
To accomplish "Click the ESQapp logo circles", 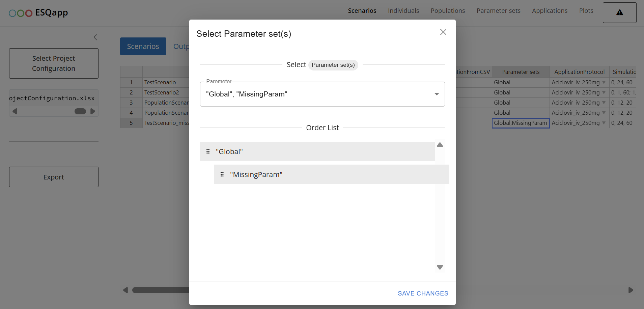I will click(x=21, y=13).
